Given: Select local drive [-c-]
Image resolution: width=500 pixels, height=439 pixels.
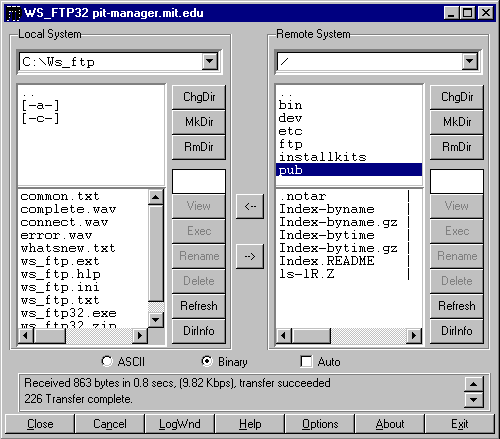Looking at the screenshot, I should (40, 118).
